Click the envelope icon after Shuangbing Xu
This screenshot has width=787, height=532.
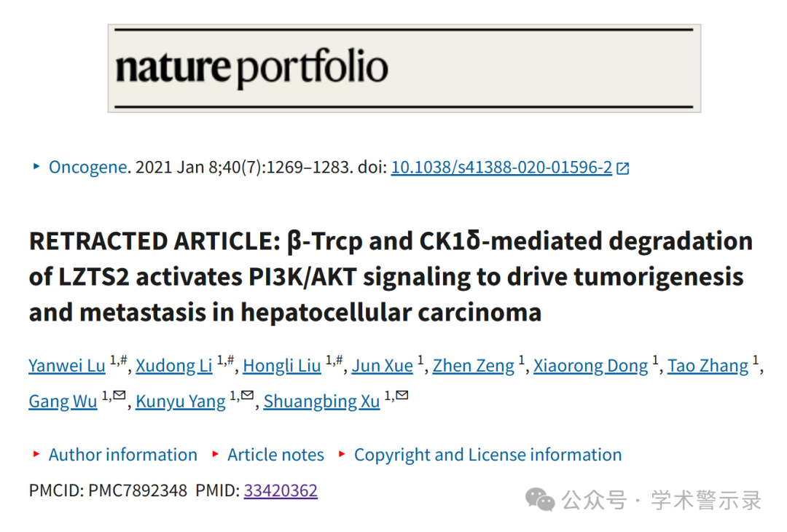[402, 395]
